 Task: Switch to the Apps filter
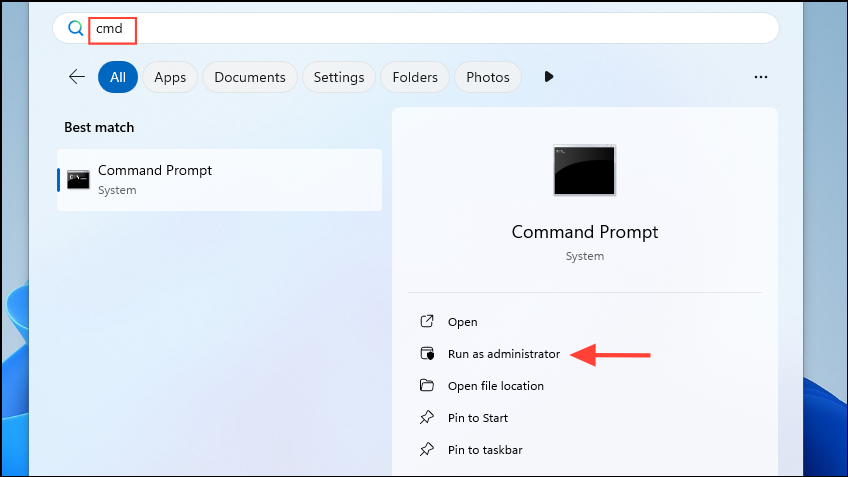click(x=170, y=77)
